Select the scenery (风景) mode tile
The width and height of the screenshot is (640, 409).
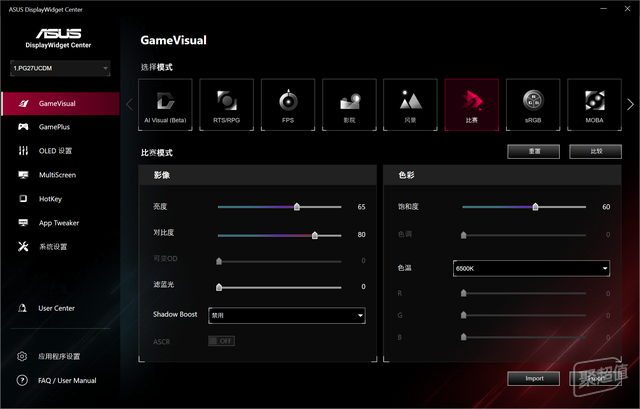[x=410, y=105]
